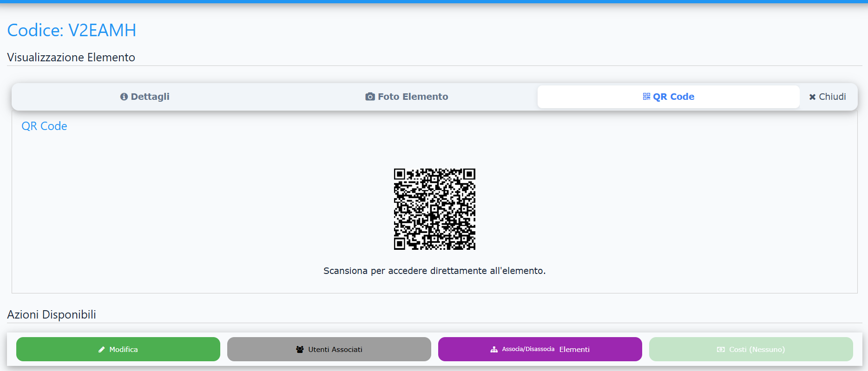
Task: Click the X icon next to Chiudi
Action: [x=812, y=97]
